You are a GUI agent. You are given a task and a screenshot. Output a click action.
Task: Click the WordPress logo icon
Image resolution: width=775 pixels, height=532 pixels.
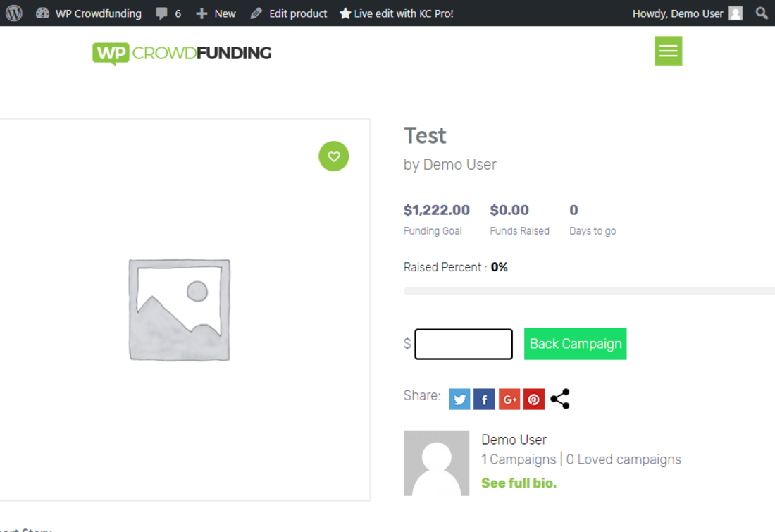click(14, 13)
